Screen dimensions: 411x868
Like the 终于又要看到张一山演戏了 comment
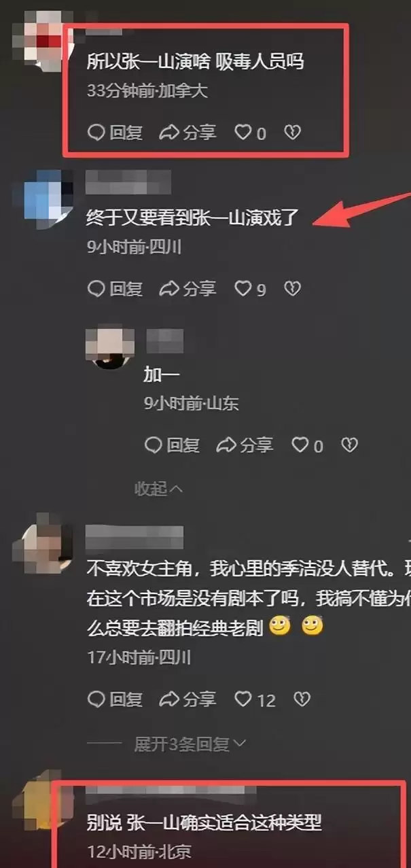[x=250, y=289]
